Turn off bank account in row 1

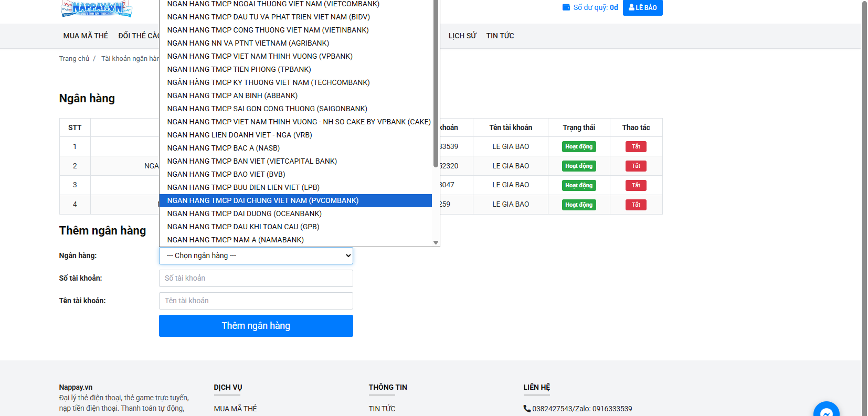coord(636,147)
